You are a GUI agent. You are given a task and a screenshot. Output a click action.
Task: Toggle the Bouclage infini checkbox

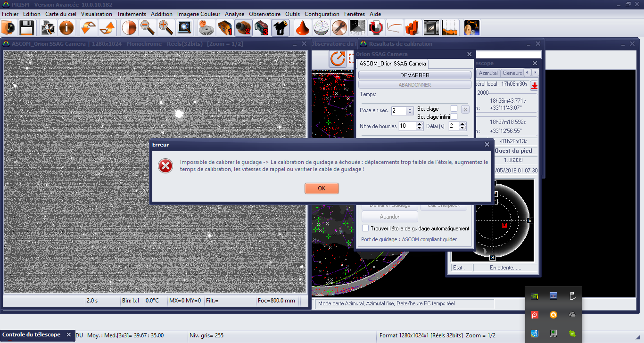(x=454, y=116)
